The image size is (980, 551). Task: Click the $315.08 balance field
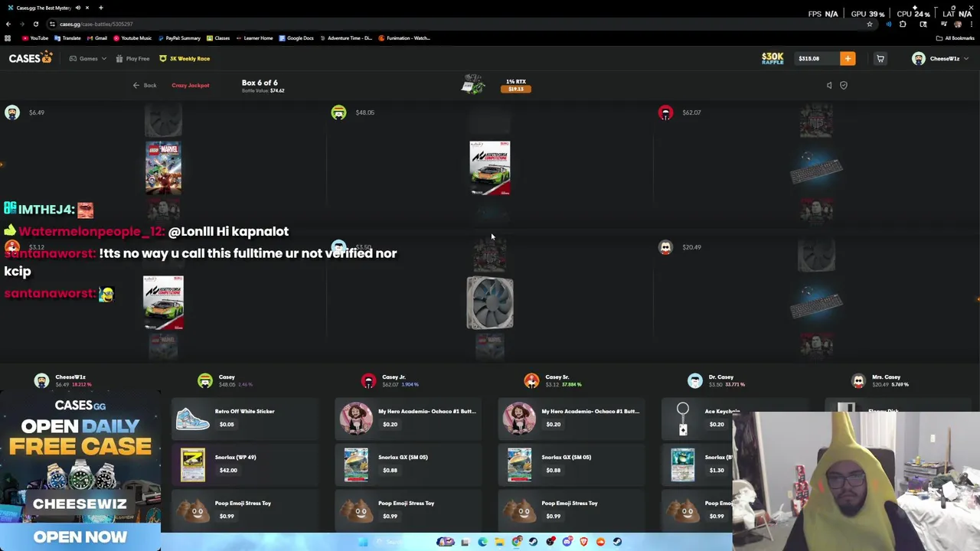click(x=816, y=58)
